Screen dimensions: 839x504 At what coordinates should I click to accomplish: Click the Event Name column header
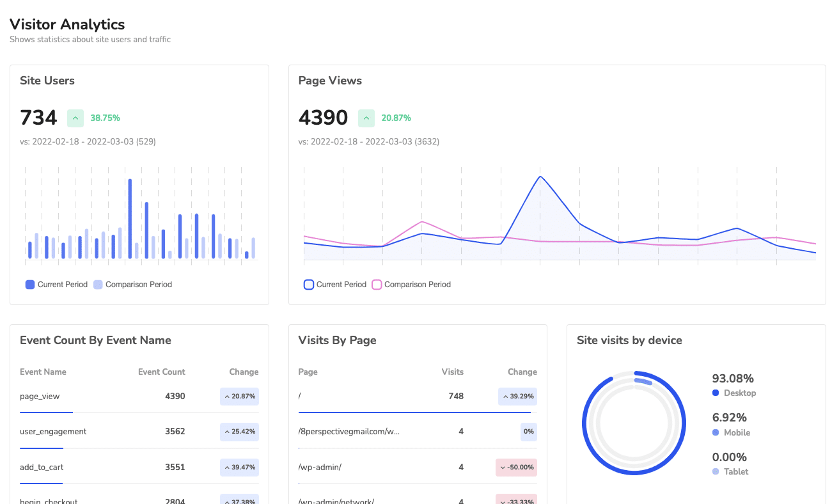[43, 372]
